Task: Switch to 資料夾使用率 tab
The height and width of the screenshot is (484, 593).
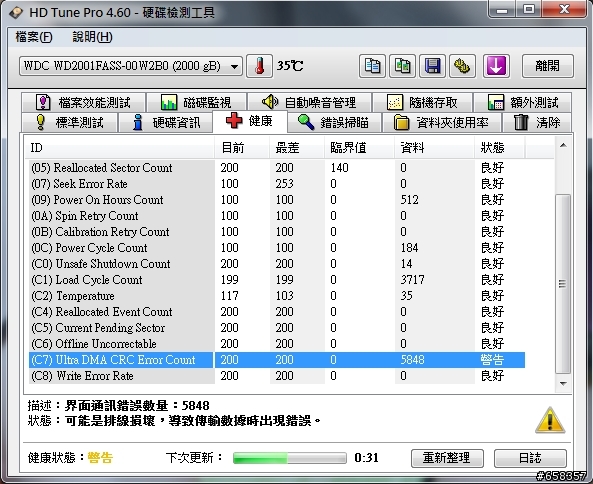Action: [x=441, y=123]
